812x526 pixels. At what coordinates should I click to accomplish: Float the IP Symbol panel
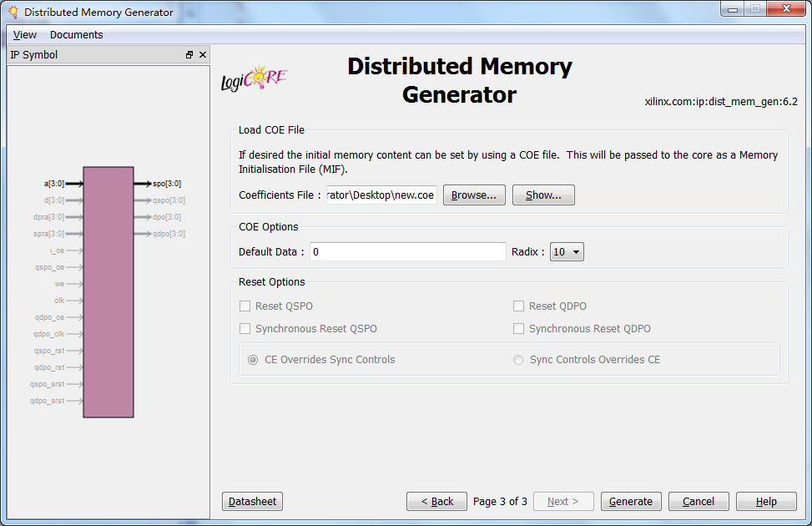(189, 55)
